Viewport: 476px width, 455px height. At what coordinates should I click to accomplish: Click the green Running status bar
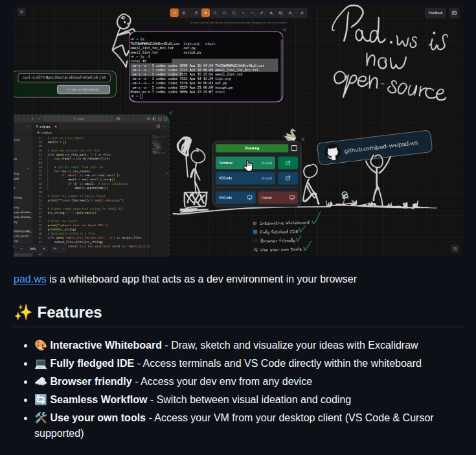[x=252, y=148]
